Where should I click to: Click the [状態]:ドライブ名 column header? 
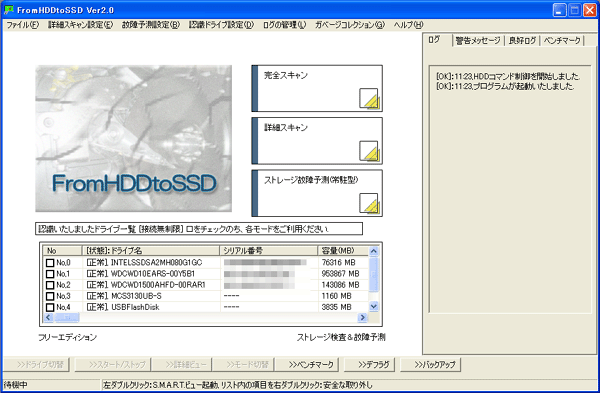151,251
